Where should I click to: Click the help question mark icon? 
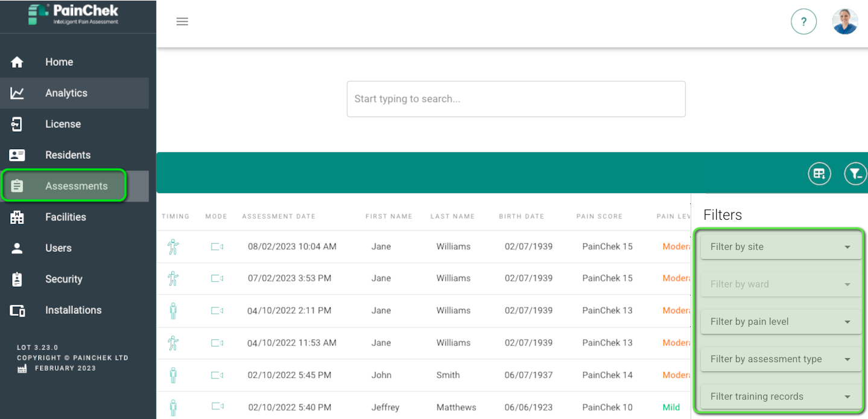point(803,22)
